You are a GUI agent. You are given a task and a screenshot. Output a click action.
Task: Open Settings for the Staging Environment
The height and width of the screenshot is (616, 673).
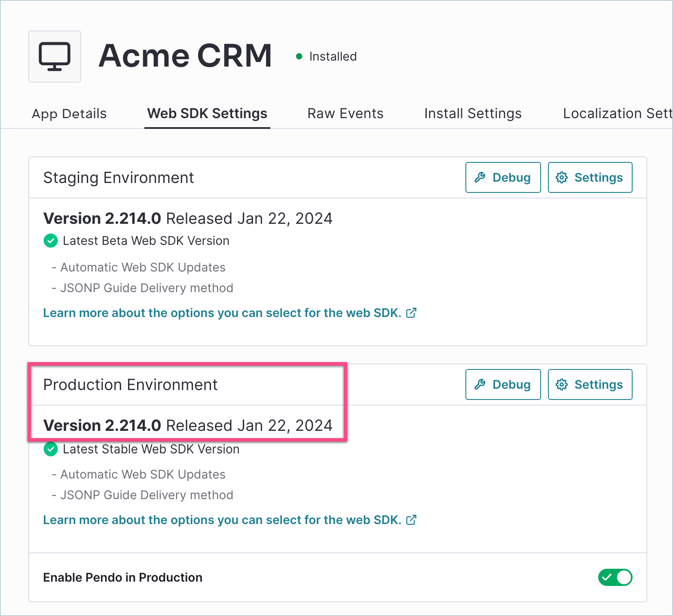point(590,177)
